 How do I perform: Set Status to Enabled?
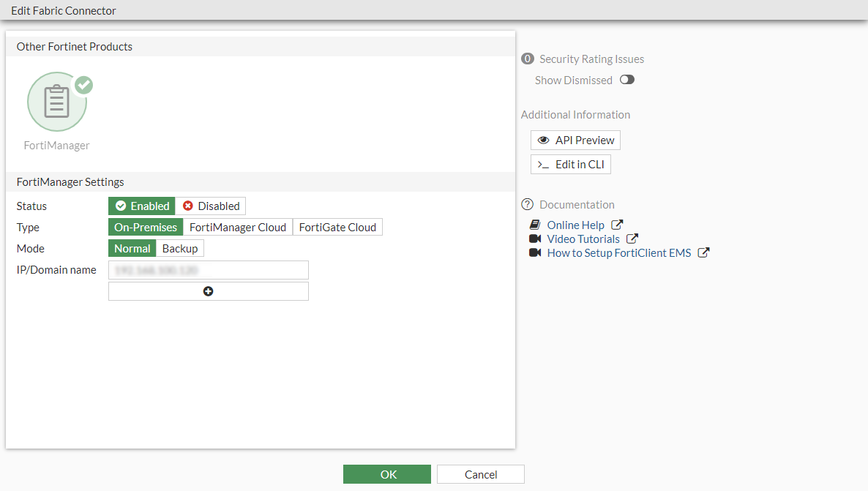pyautogui.click(x=142, y=206)
